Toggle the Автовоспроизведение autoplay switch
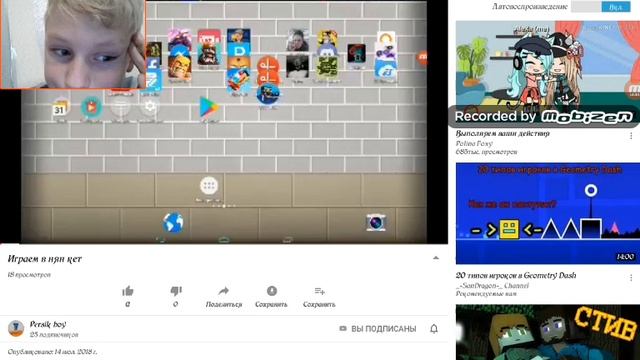The width and height of the screenshot is (640, 360). (601, 7)
